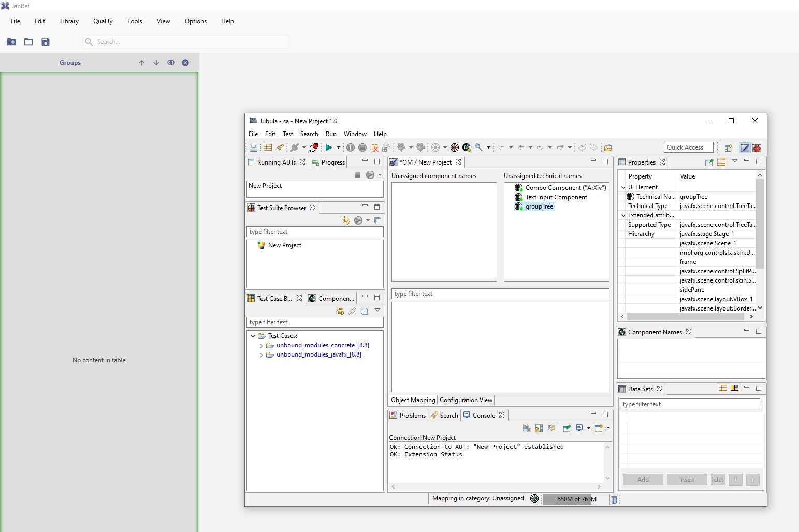The height and width of the screenshot is (532, 799).
Task: Expand unbound_modules_concrete_[8.8] folder
Action: pos(261,345)
